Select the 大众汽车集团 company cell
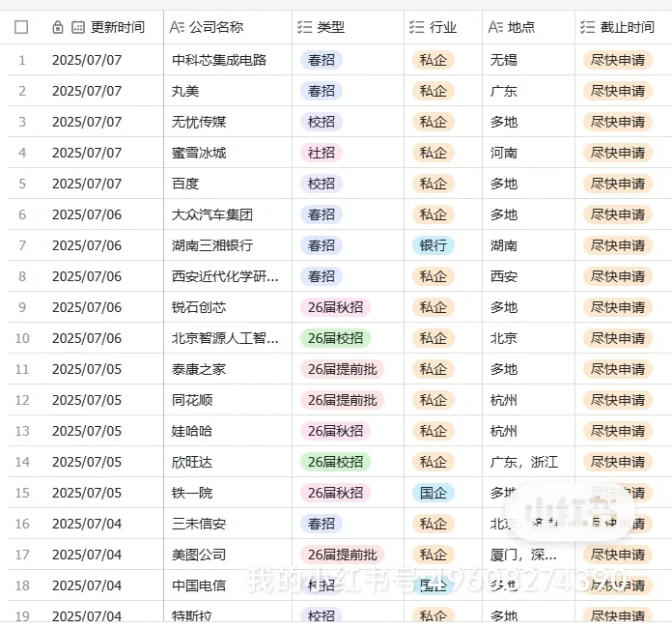672x627 pixels. point(228,214)
